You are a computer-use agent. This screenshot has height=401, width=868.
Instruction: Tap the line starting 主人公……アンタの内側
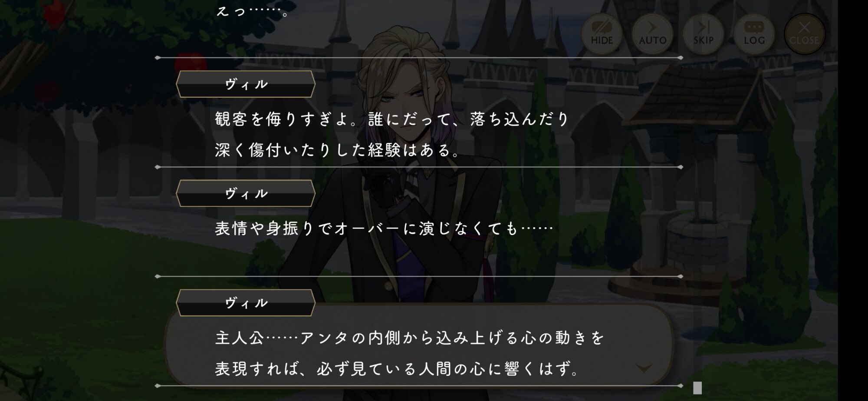410,338
